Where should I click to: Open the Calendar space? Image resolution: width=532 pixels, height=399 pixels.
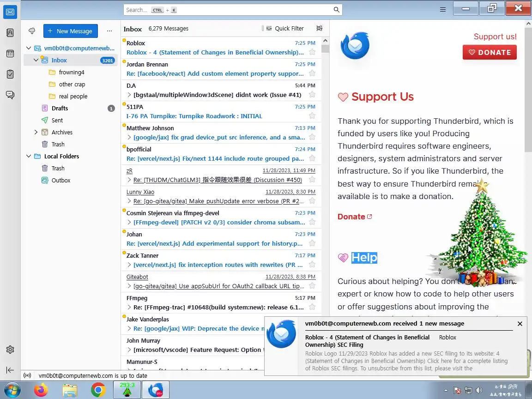tap(10, 54)
